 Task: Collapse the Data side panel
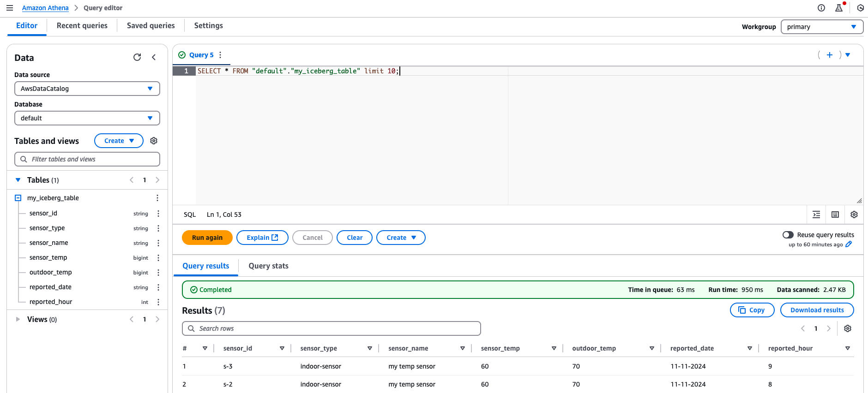[154, 57]
